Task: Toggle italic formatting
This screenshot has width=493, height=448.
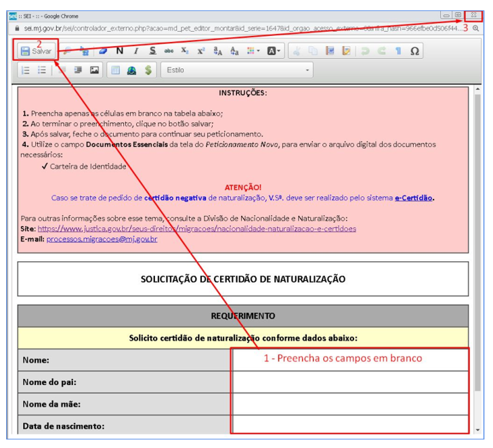Action: click(x=135, y=51)
